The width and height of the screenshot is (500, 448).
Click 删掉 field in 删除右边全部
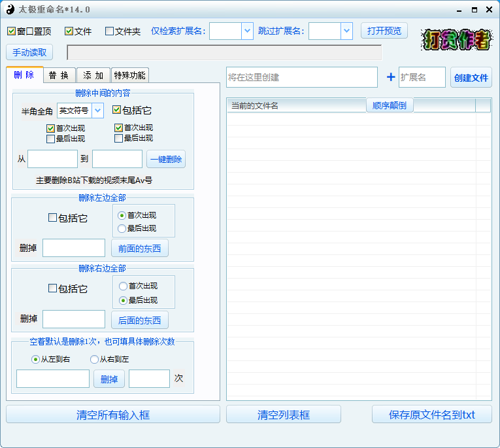point(74,319)
